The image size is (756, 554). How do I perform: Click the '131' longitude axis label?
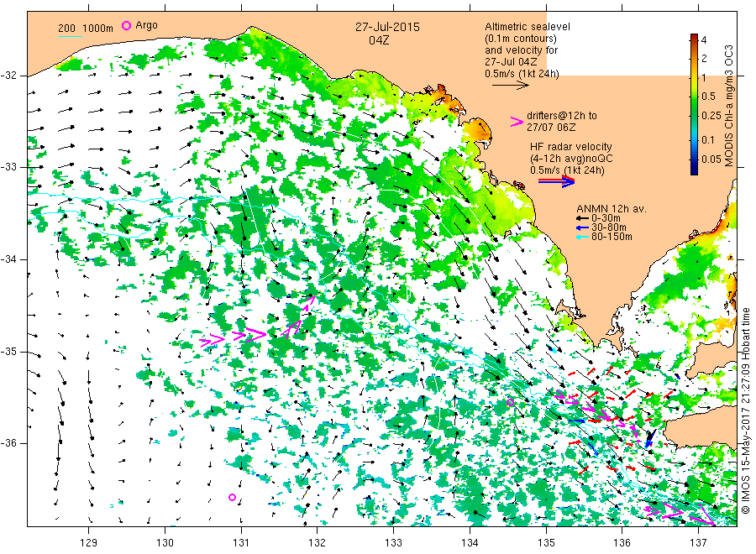click(241, 543)
